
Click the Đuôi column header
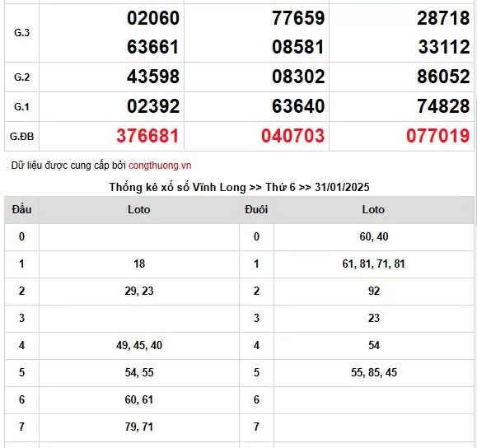[256, 209]
